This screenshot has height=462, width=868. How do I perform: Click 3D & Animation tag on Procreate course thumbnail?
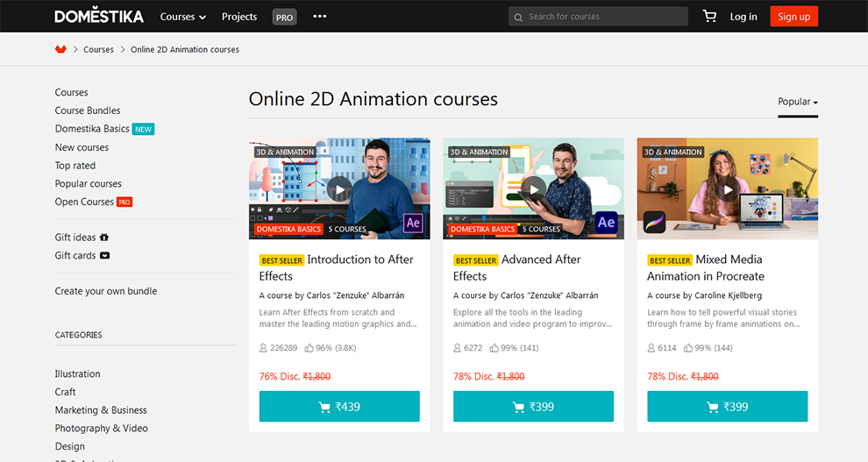tap(673, 153)
